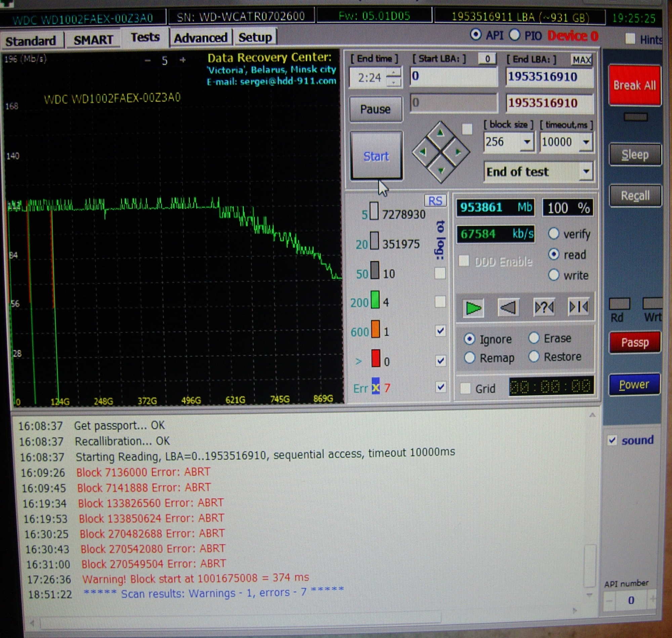Image resolution: width=672 pixels, height=638 pixels.
Task: Uncheck the sound checkbox
Action: pos(612,441)
